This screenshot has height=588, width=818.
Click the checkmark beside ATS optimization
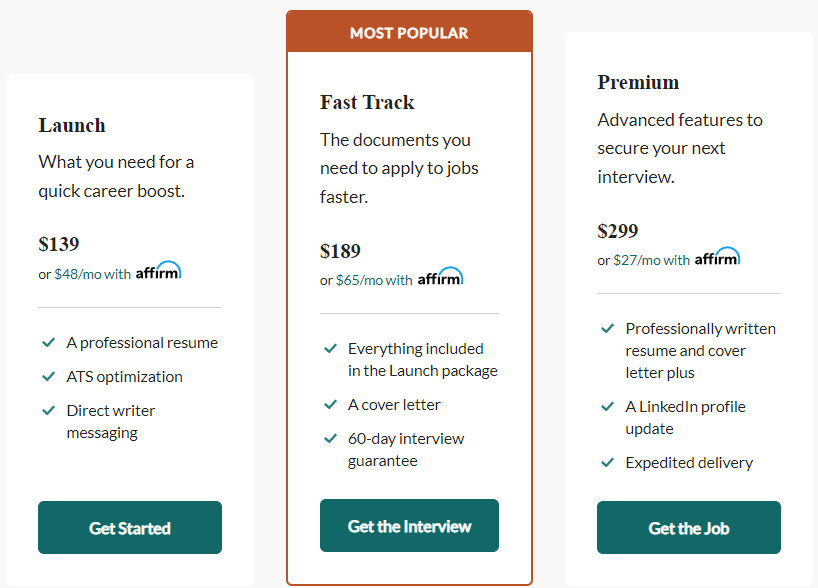(x=49, y=377)
